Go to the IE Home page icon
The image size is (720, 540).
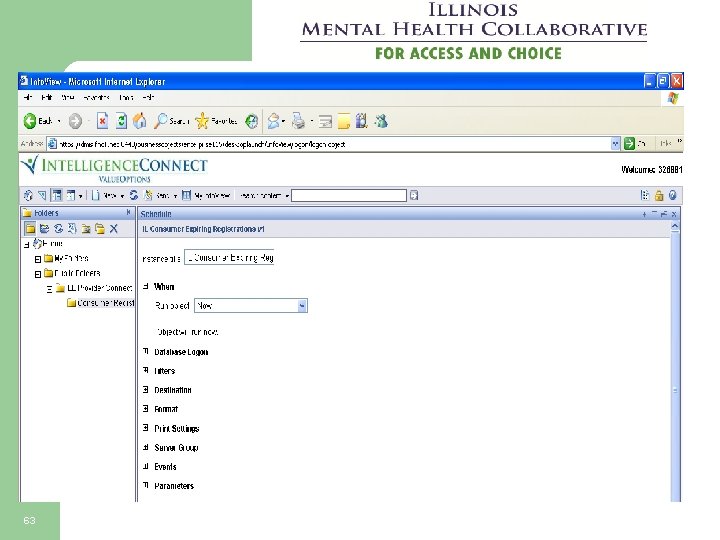point(140,121)
